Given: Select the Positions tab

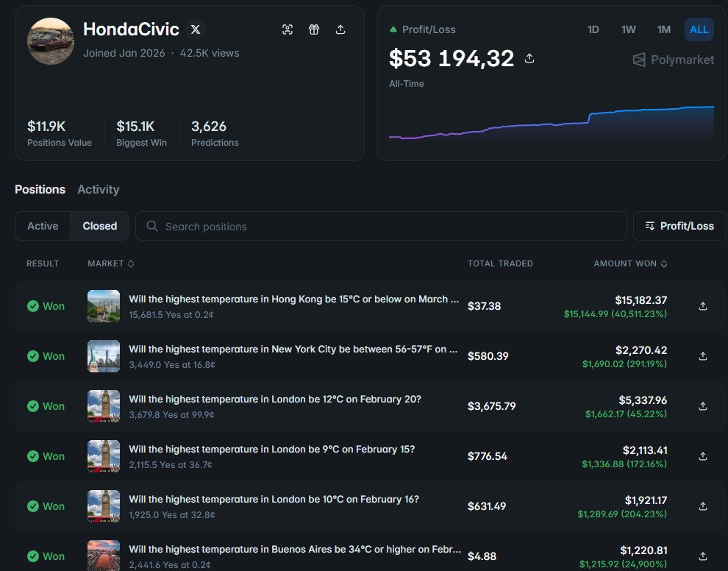Looking at the screenshot, I should [40, 189].
